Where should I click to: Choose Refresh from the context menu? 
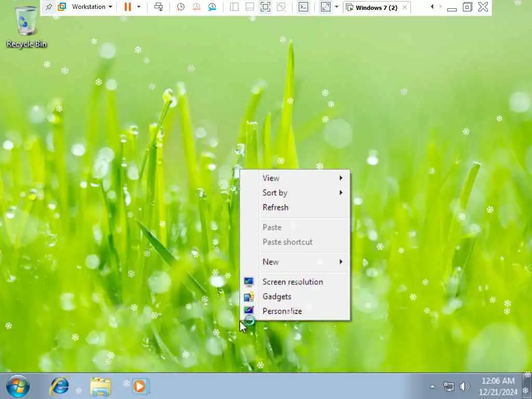[x=295, y=207]
